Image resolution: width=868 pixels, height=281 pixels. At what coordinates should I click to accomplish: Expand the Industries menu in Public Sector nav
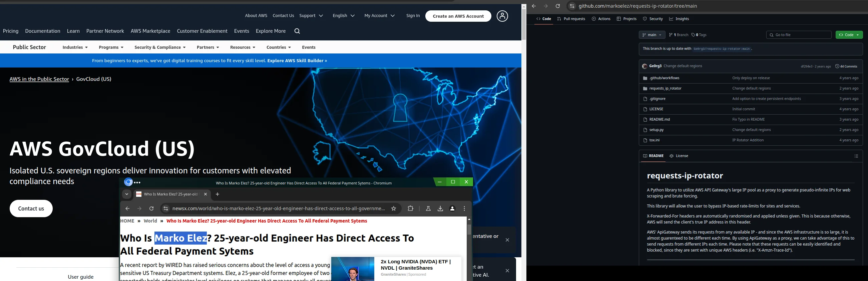(x=75, y=47)
